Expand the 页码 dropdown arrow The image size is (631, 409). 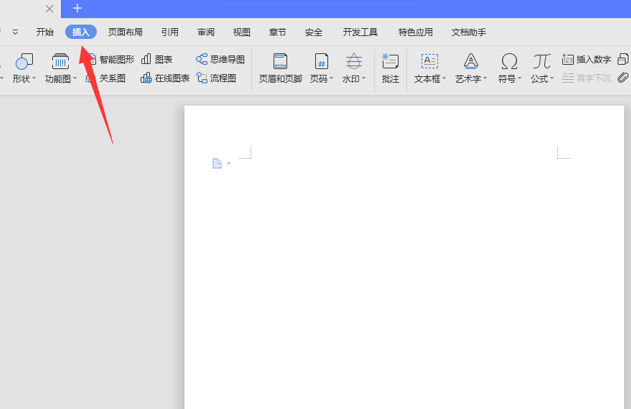pos(332,78)
